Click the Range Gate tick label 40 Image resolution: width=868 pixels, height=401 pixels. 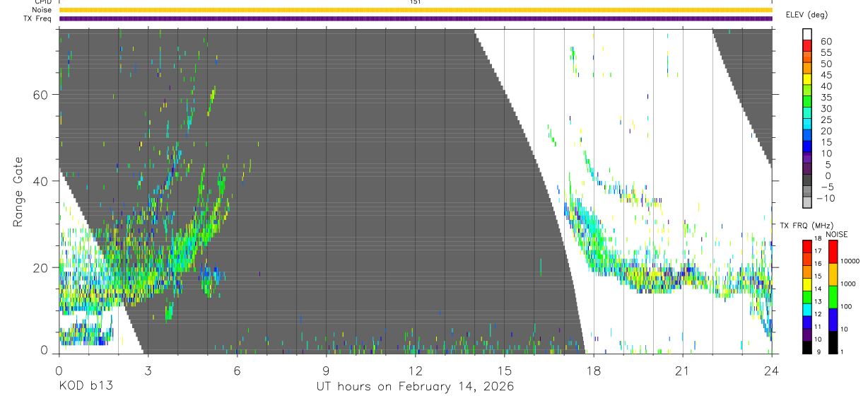tap(40, 181)
